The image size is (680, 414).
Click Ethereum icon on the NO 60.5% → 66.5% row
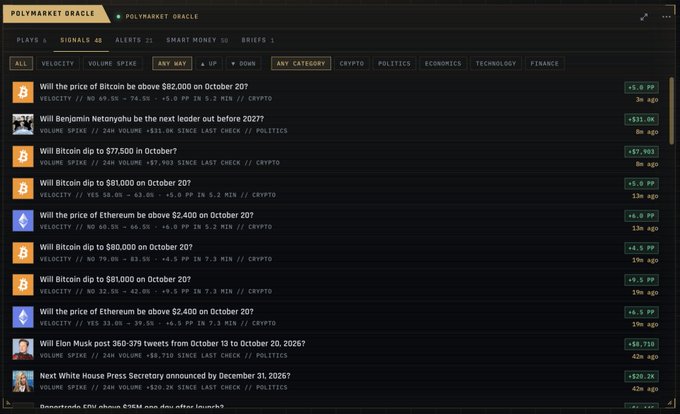pos(23,221)
